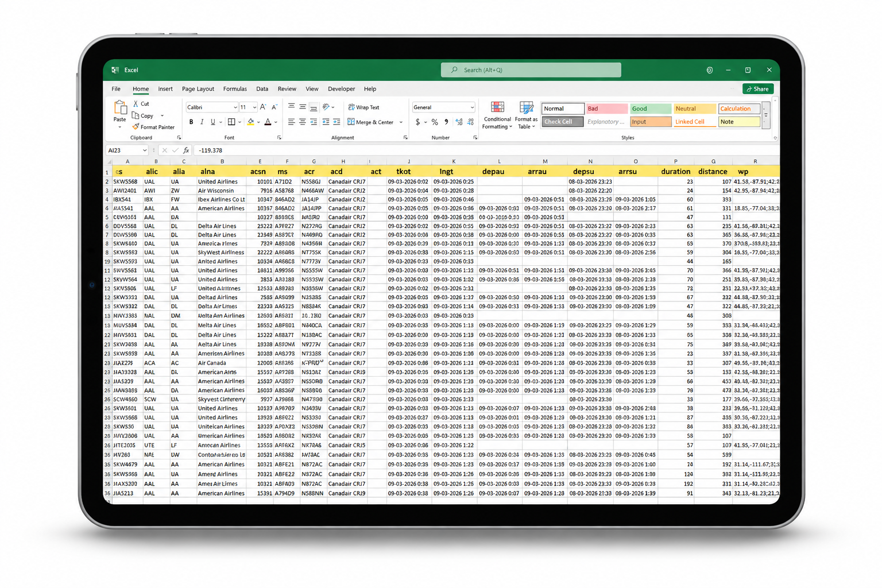This screenshot has height=588, width=882.
Task: Switch to the Data tab
Action: [262, 89]
